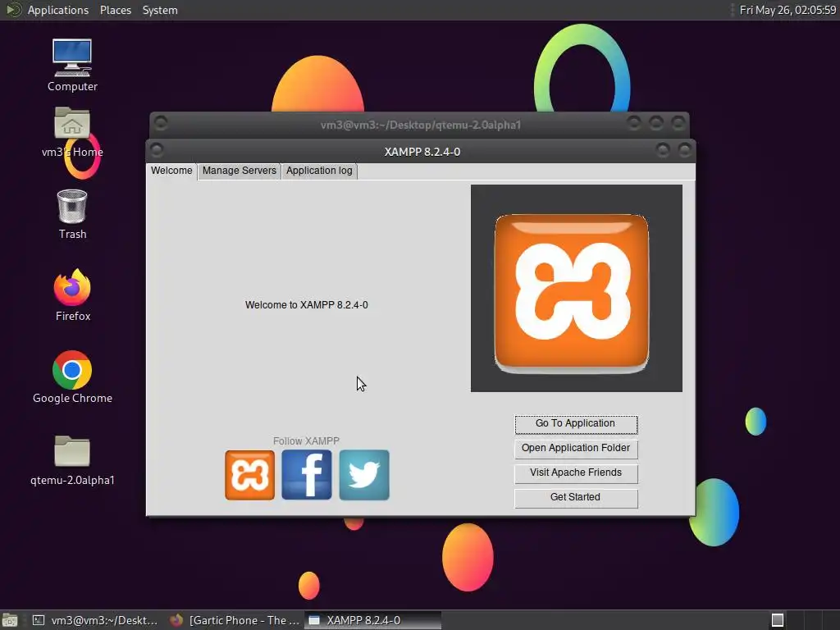Click the Visit Apache Friends button
This screenshot has height=630, width=840.
tap(576, 473)
